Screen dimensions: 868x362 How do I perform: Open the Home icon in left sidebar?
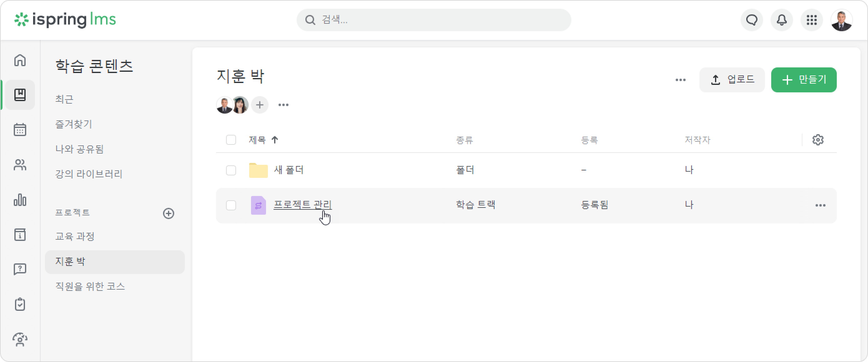[x=20, y=60]
